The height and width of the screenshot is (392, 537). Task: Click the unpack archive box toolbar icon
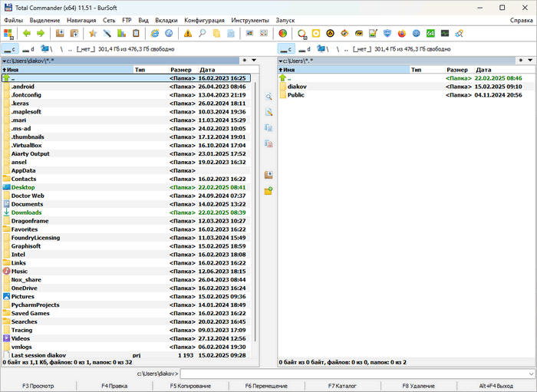tap(74, 33)
